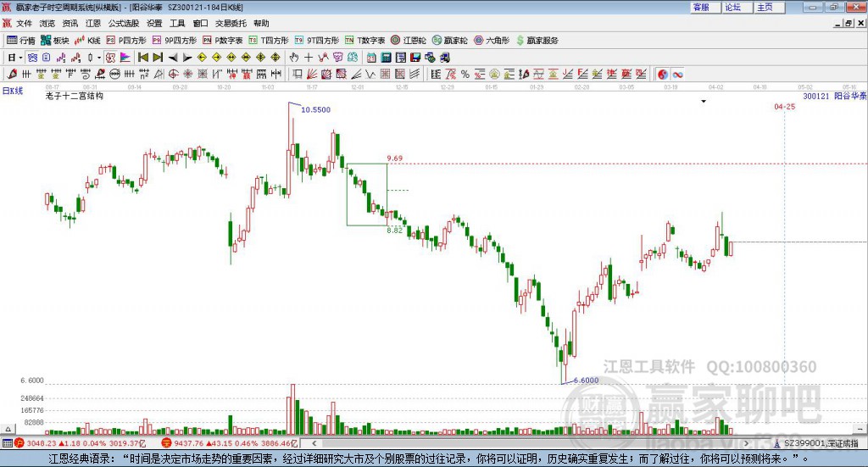Select the crosshair plus cursor icon
Image resolution: width=868 pixels, height=467 pixels.
coord(309,58)
